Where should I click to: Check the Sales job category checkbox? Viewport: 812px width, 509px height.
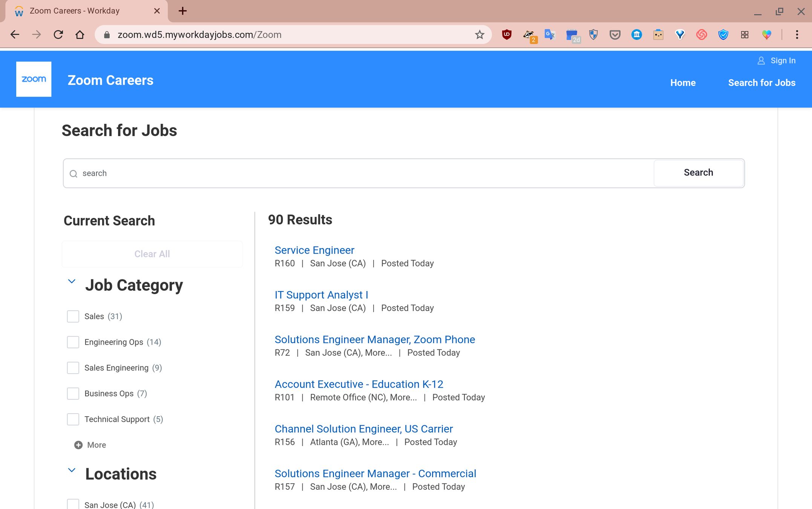73,316
